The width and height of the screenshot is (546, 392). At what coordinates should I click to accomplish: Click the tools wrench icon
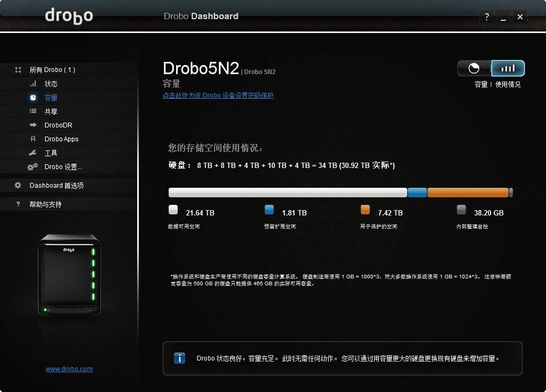tap(33, 153)
